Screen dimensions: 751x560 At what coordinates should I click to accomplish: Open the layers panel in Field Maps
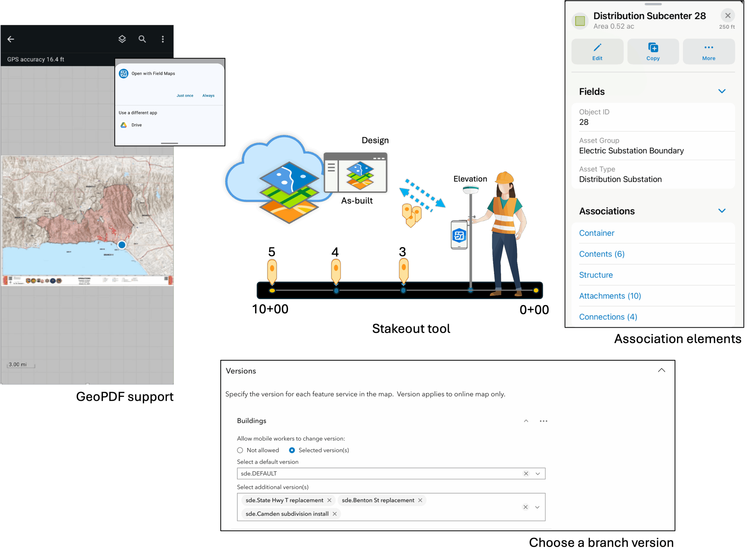point(122,39)
